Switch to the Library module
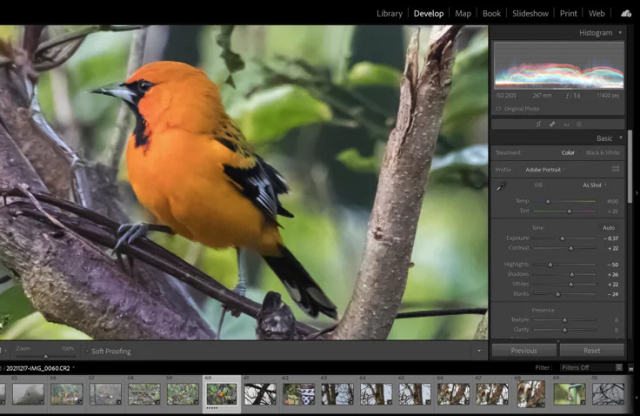 click(389, 13)
